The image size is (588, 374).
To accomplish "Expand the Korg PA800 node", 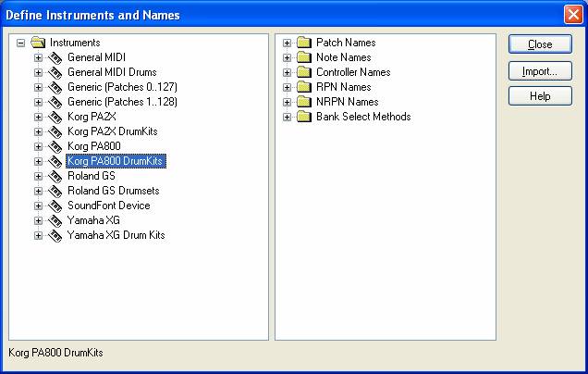I will coord(38,147).
